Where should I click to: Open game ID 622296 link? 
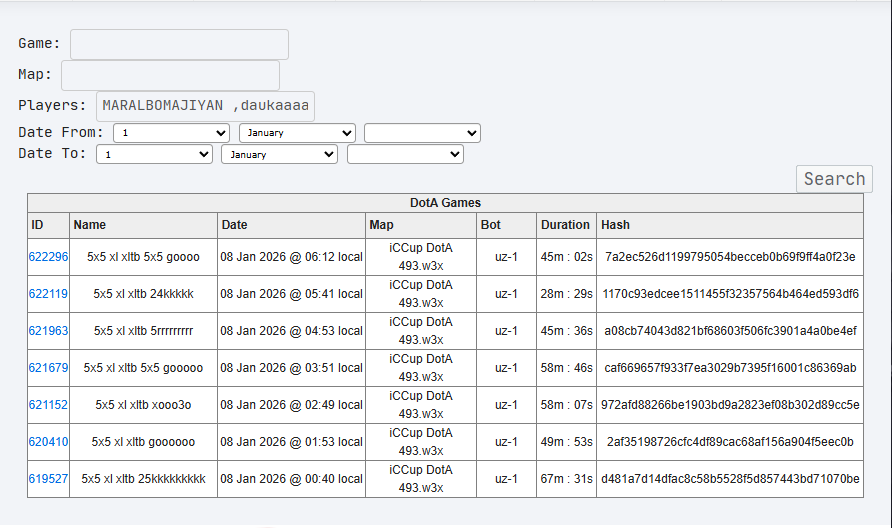tap(48, 257)
